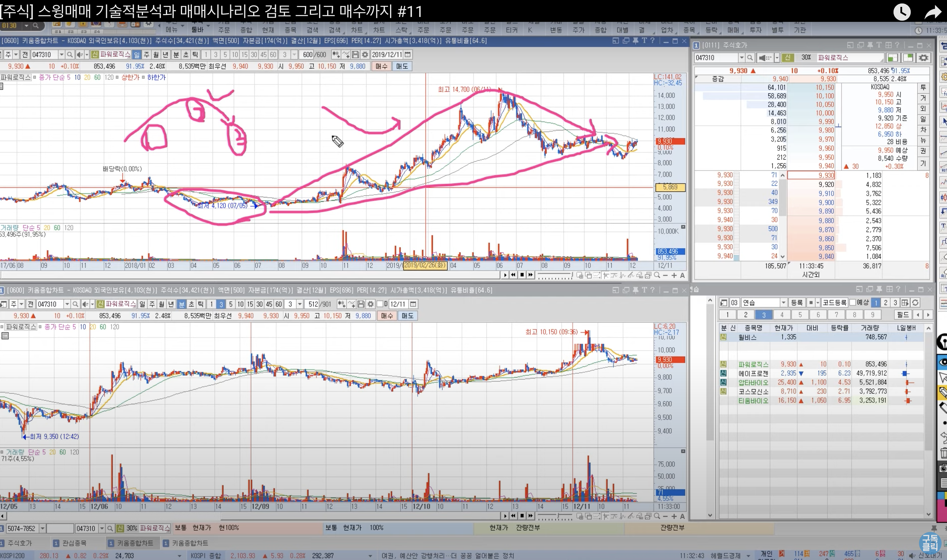
Task: Select watchlist page tab 4
Action: click(782, 315)
